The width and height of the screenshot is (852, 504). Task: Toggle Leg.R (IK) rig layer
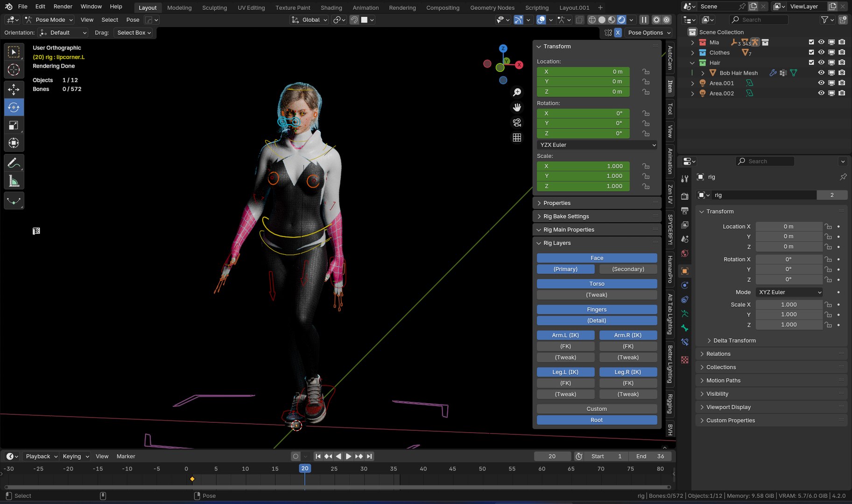[628, 372]
